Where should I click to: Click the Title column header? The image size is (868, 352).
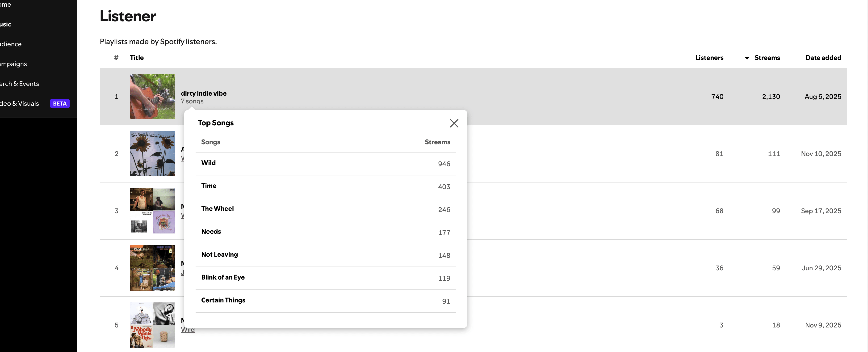point(137,58)
